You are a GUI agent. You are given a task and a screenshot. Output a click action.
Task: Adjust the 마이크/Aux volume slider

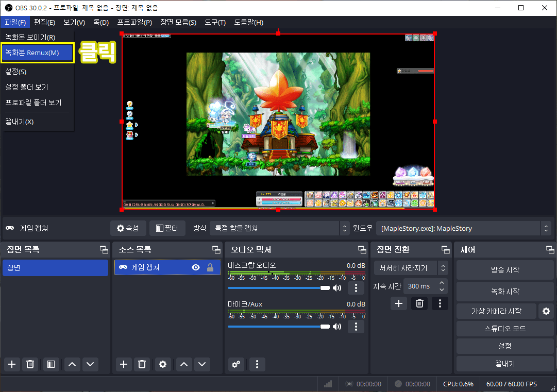pos(279,327)
